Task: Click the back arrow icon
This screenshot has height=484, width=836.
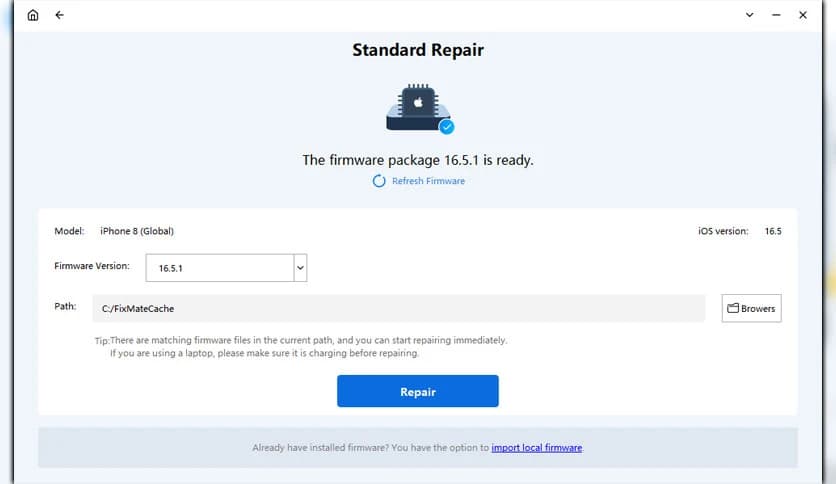Action: pyautogui.click(x=59, y=15)
